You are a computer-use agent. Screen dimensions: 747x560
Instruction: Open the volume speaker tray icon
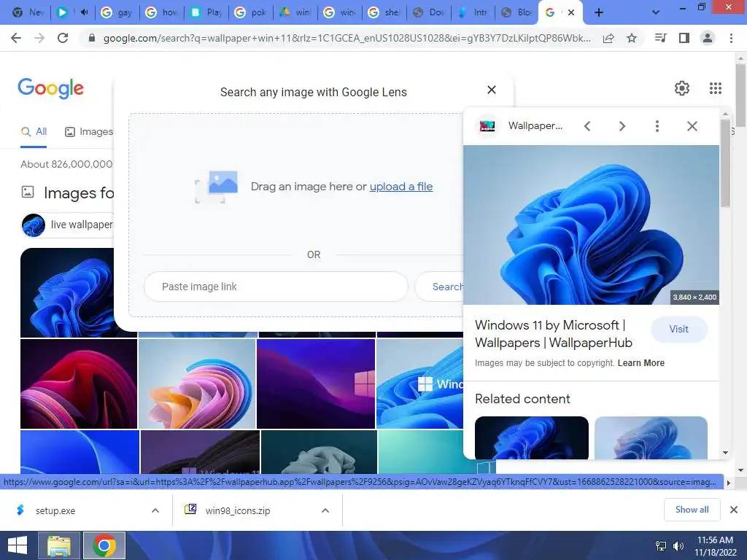coord(678,546)
